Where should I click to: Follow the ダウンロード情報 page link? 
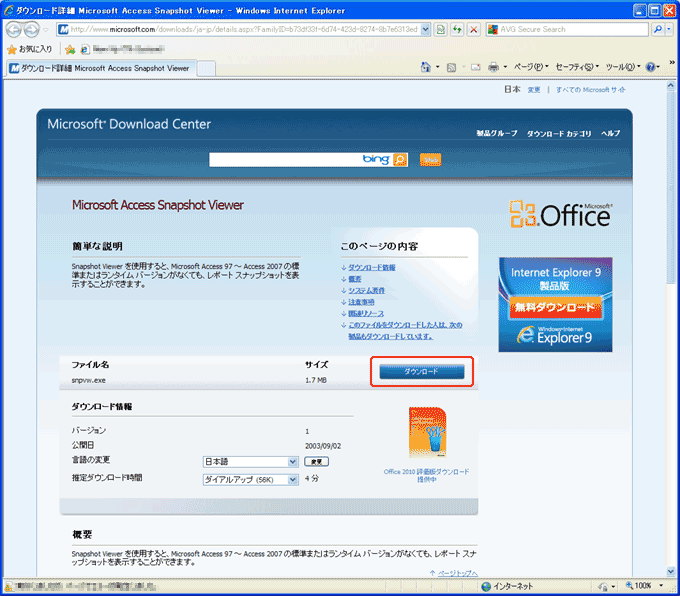pos(372,267)
